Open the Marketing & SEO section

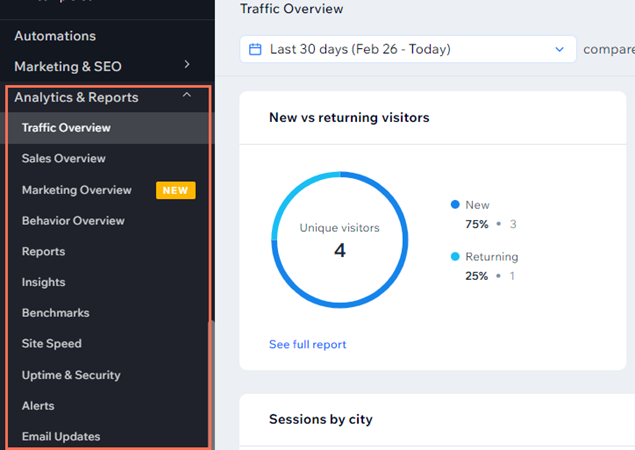coord(68,66)
